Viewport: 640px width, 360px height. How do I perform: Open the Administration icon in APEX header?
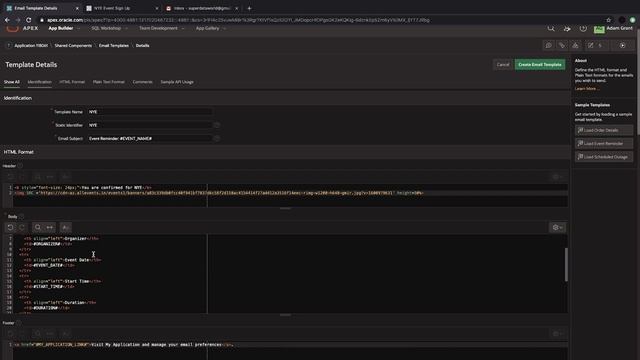tap(567, 28)
